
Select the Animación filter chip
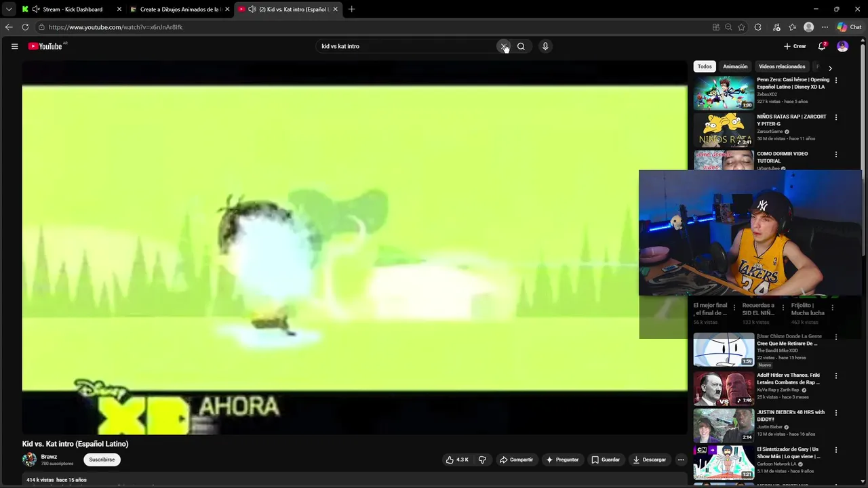coord(735,66)
